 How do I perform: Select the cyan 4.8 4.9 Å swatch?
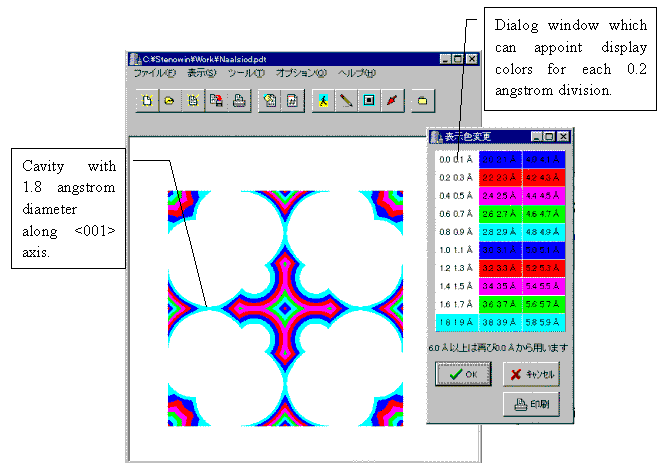point(544,232)
